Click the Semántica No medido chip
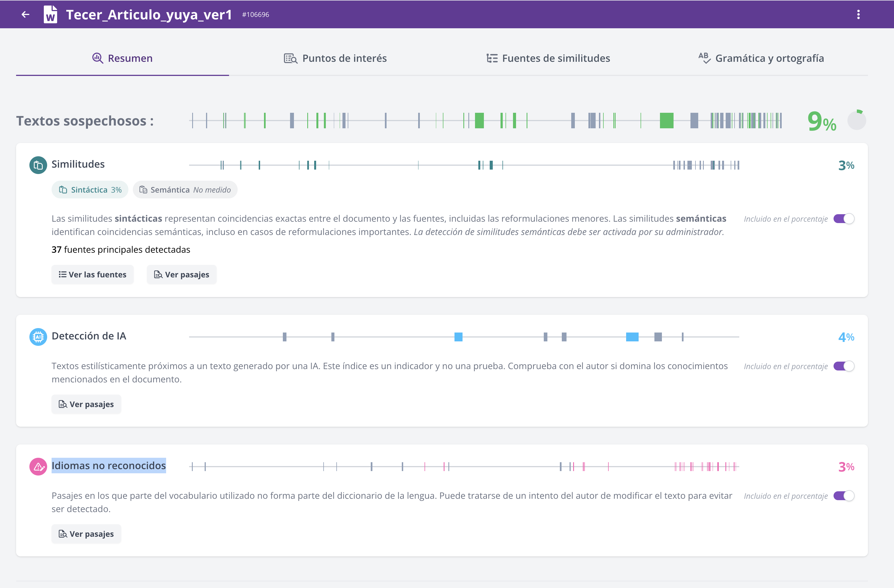The image size is (894, 588). click(185, 190)
